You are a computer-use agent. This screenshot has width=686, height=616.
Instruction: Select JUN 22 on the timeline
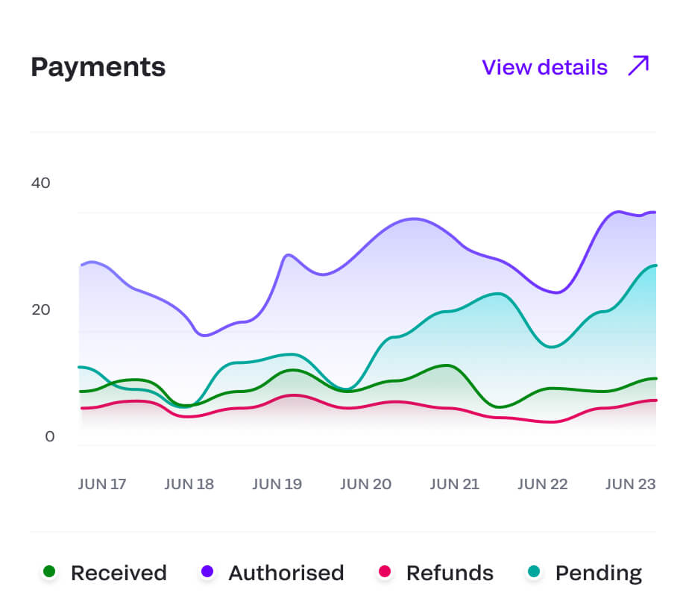click(x=542, y=484)
